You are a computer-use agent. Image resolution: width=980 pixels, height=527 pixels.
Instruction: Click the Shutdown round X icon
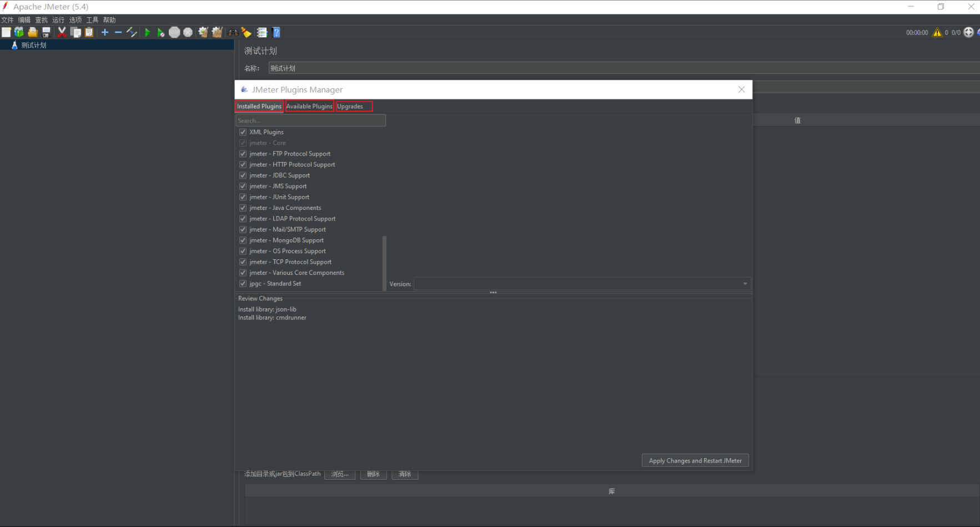click(x=188, y=32)
